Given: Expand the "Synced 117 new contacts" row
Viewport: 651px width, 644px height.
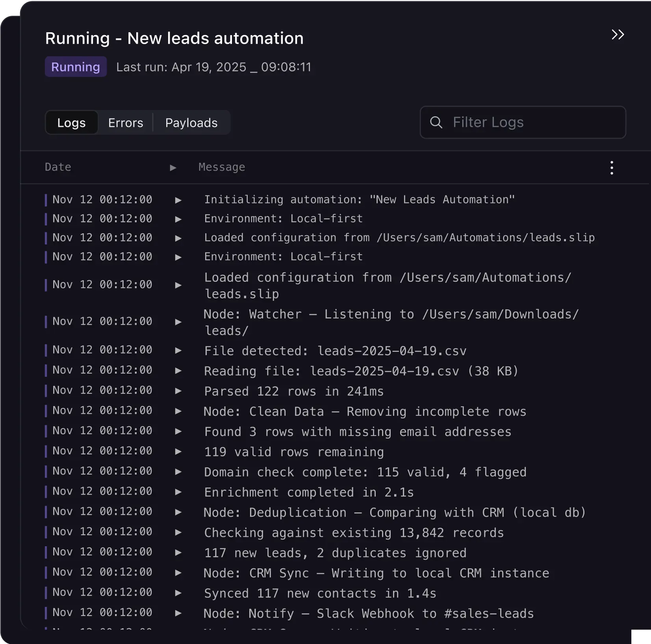Looking at the screenshot, I should (178, 593).
